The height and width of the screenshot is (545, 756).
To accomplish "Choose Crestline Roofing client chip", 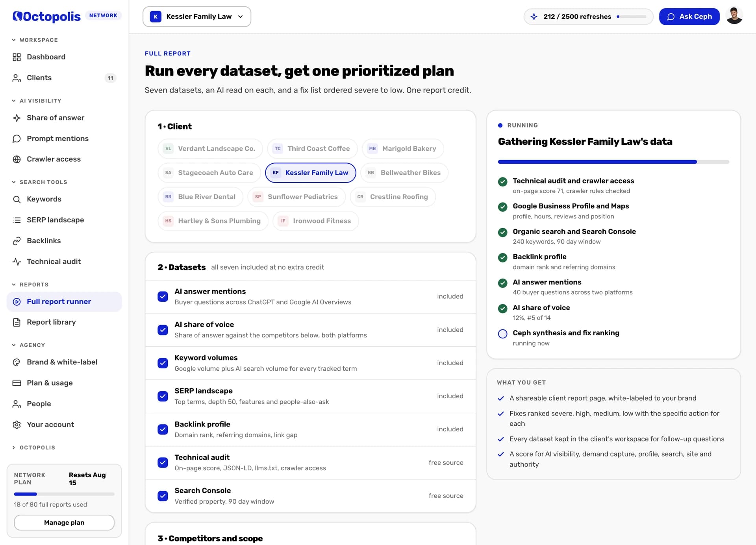I will pyautogui.click(x=393, y=197).
